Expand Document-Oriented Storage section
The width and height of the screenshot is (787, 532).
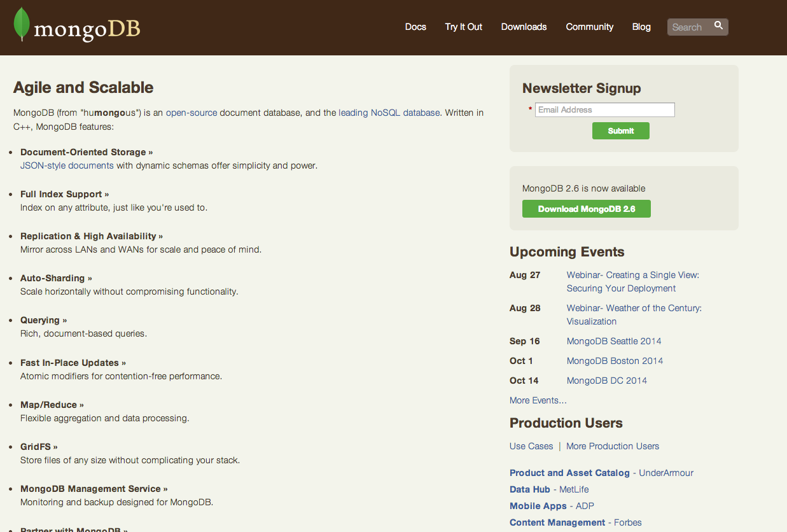[x=87, y=152]
